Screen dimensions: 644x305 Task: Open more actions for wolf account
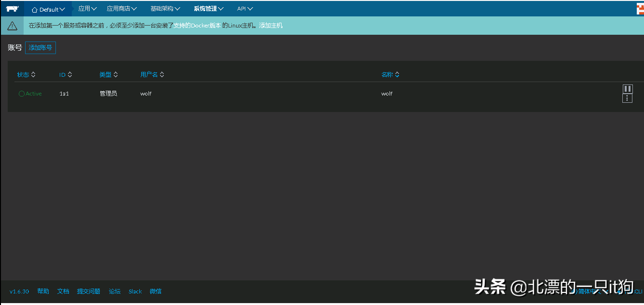pos(627,98)
